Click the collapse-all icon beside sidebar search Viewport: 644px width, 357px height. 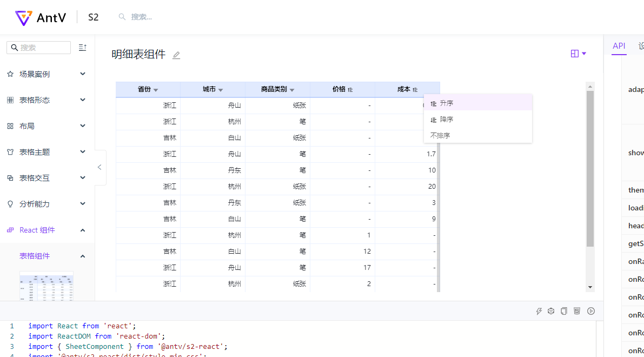coord(82,48)
